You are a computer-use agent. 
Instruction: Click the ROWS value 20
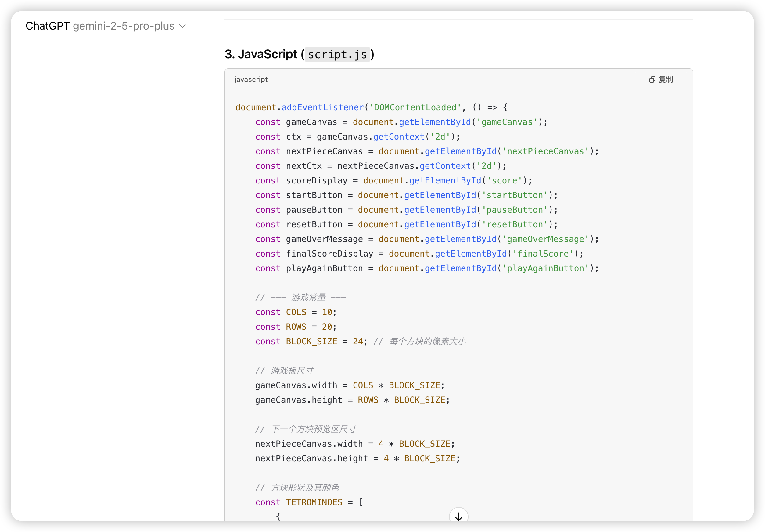327,327
